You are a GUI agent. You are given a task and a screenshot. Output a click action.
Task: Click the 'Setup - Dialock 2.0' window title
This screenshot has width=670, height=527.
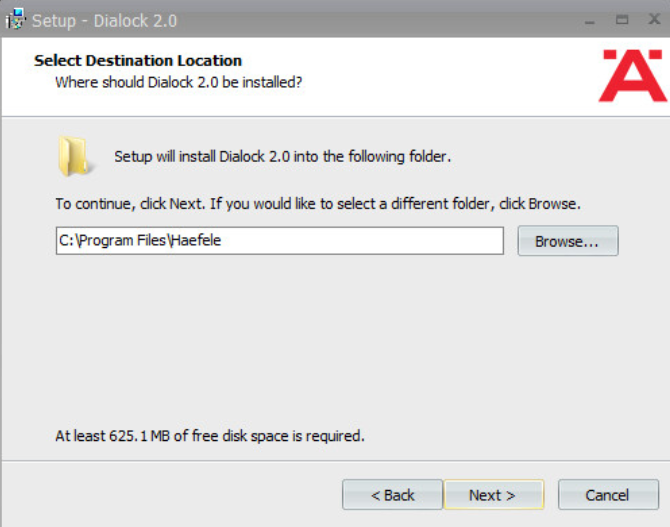pyautogui.click(x=104, y=21)
